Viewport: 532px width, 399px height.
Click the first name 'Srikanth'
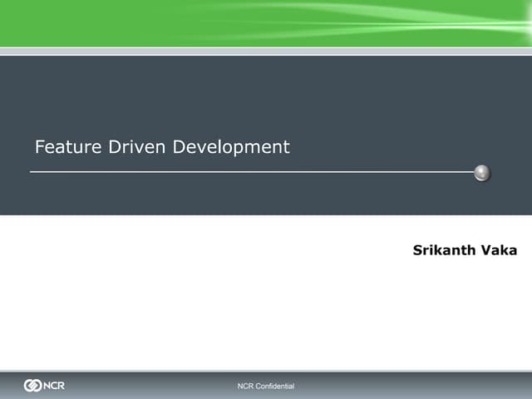[x=444, y=250]
